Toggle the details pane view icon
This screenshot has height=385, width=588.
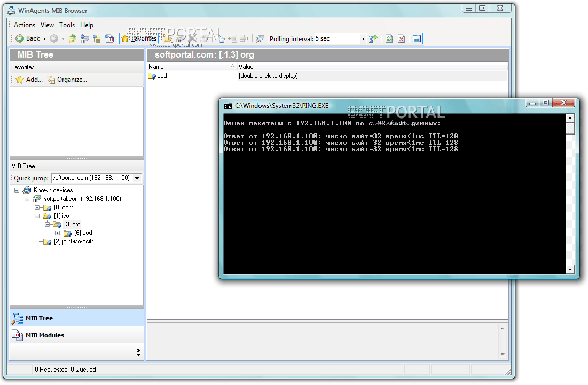tap(417, 38)
